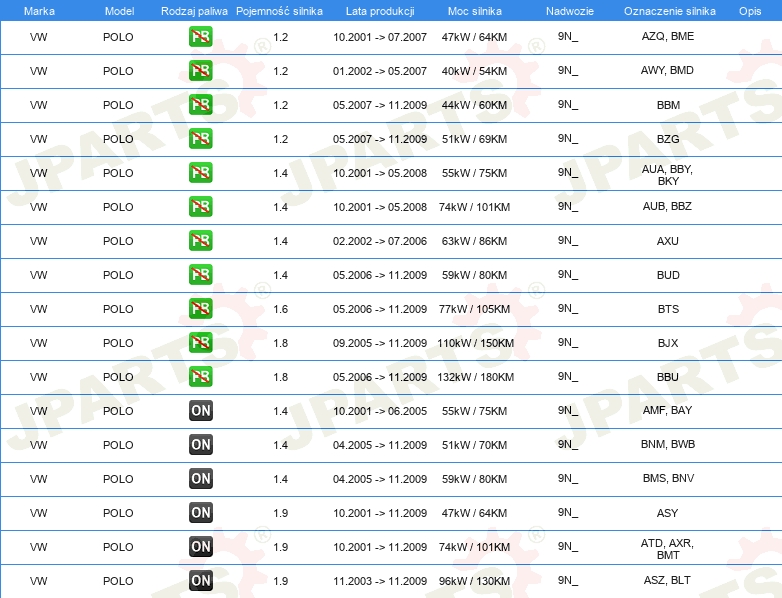Viewport: 782px width, 598px height.
Task: Click petrol icon in AUA, BBY, BKY row
Action: 200,172
